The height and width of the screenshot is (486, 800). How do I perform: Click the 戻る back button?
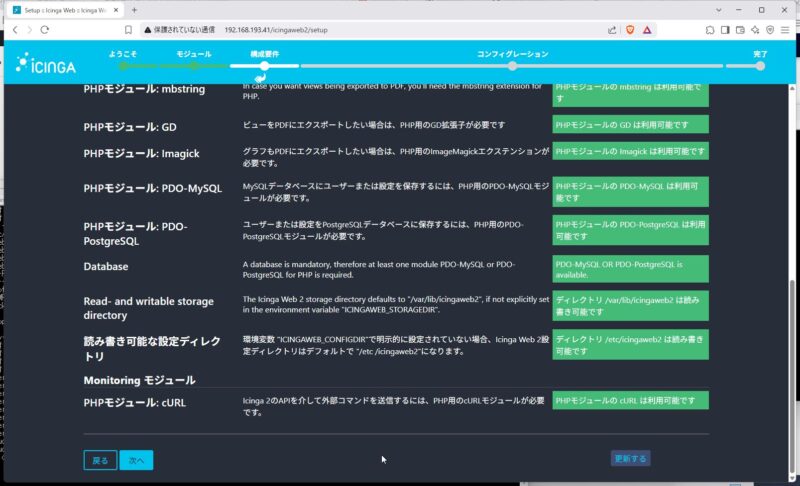coord(100,460)
